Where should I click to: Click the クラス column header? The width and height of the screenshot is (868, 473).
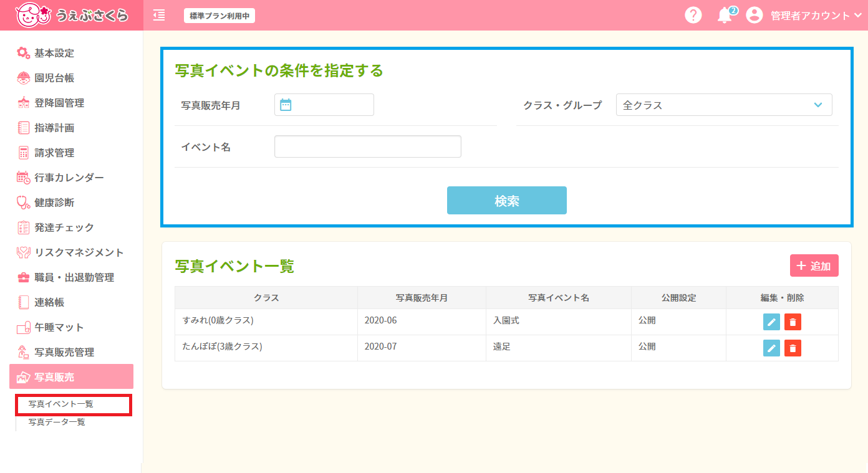tap(266, 298)
